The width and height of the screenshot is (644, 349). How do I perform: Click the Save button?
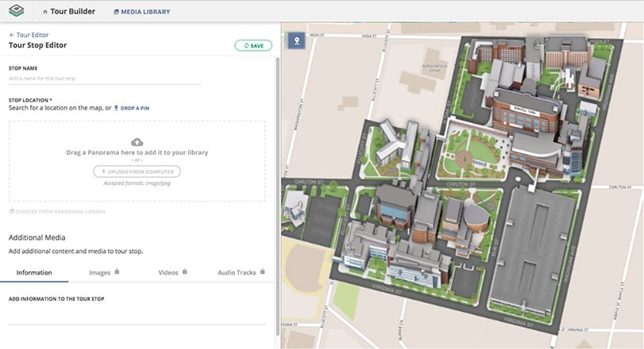coord(253,45)
